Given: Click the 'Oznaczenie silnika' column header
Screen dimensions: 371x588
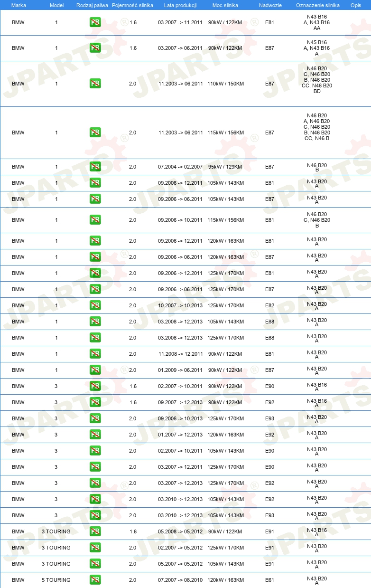Looking at the screenshot, I should click(317, 5).
